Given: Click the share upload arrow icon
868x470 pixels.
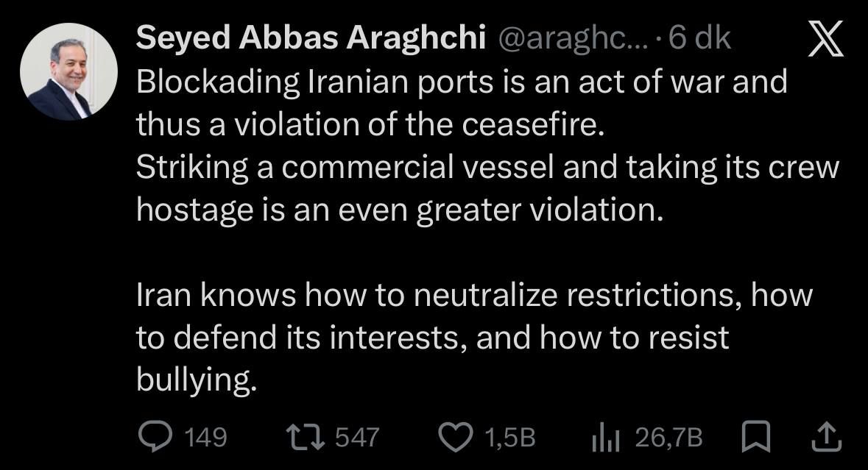Looking at the screenshot, I should coord(825,438).
